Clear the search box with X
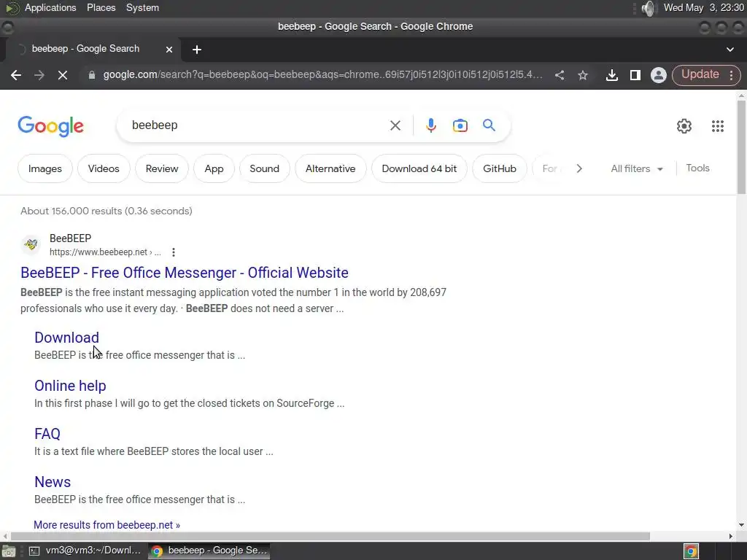Viewport: 747px width, 560px height. [395, 125]
